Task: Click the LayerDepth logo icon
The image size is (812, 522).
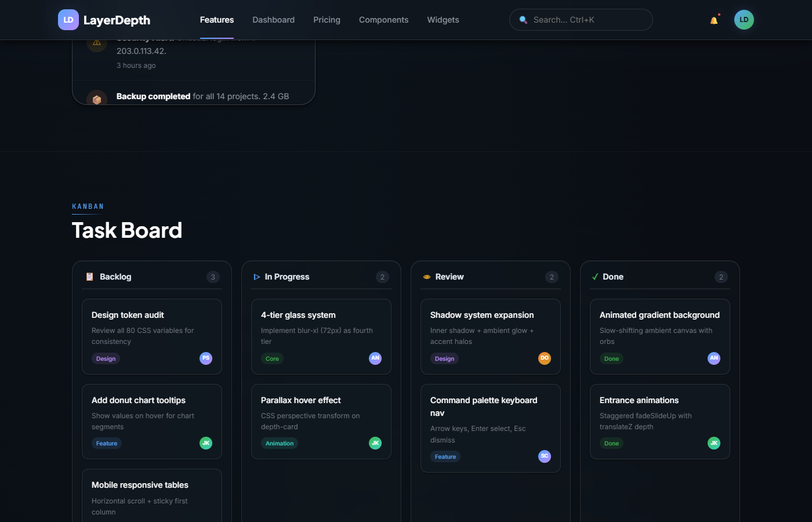Action: coord(68,20)
